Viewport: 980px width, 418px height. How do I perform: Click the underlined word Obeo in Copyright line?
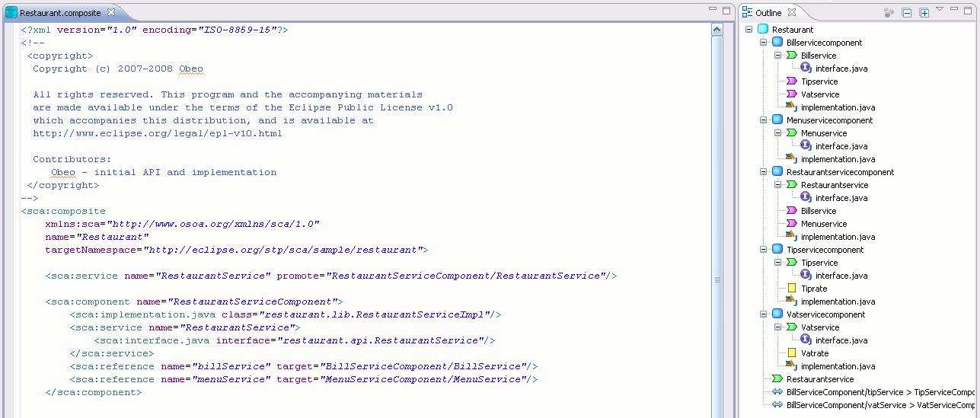[x=191, y=69]
